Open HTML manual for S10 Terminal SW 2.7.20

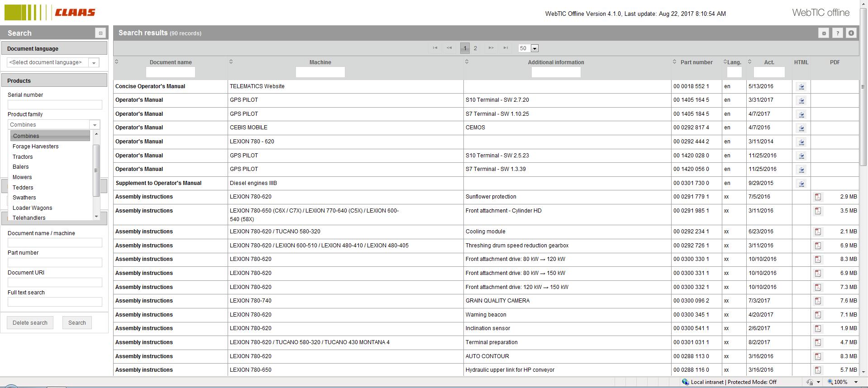tap(801, 100)
